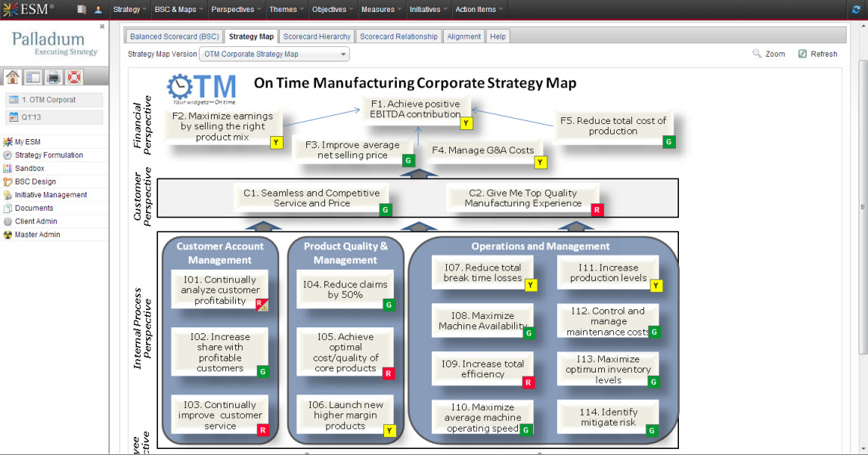Click yellow status indicator on F4 objective

pyautogui.click(x=541, y=162)
